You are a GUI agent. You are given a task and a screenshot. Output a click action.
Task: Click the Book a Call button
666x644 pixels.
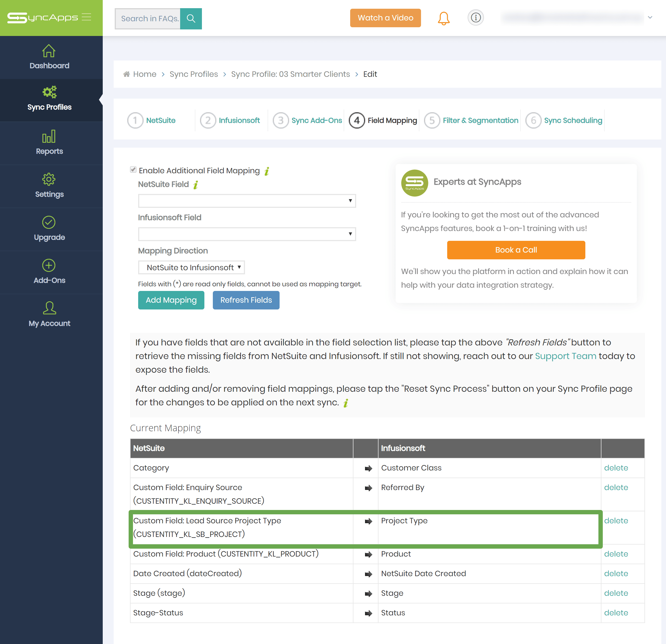pos(516,250)
